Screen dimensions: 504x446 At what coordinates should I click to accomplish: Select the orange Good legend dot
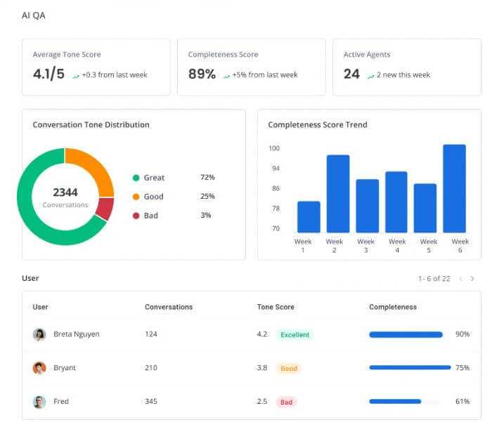pos(136,197)
